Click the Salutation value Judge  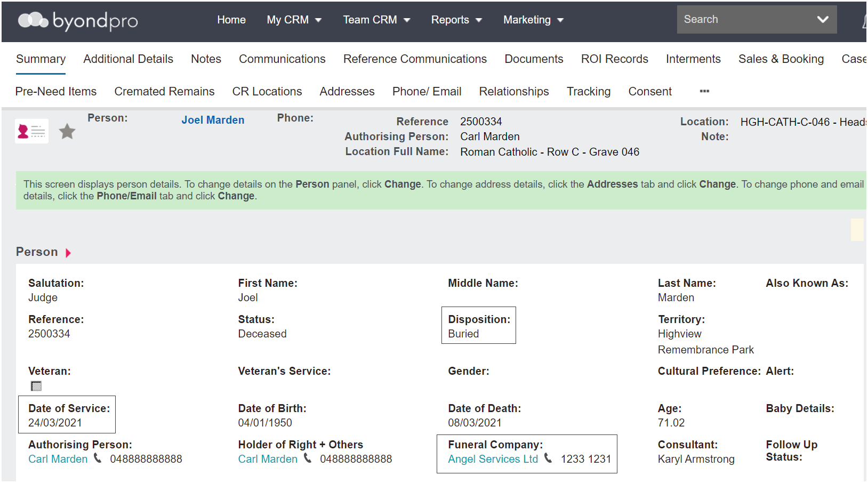43,297
